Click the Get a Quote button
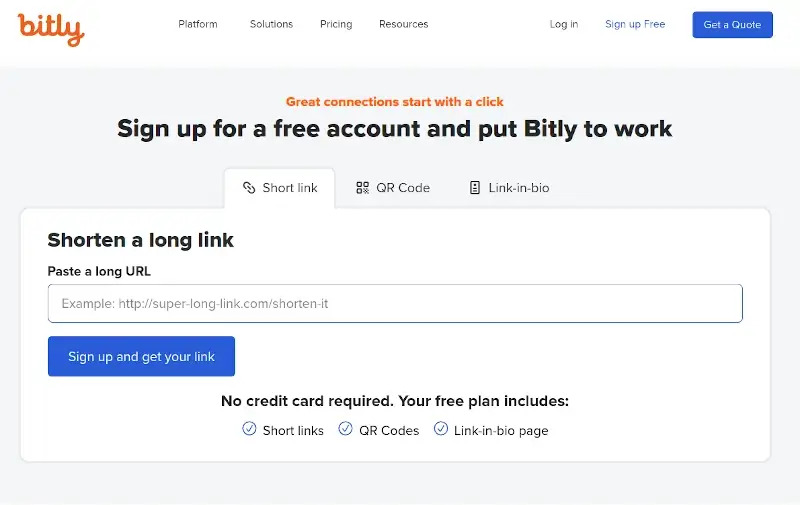800x505 pixels. [732, 24]
